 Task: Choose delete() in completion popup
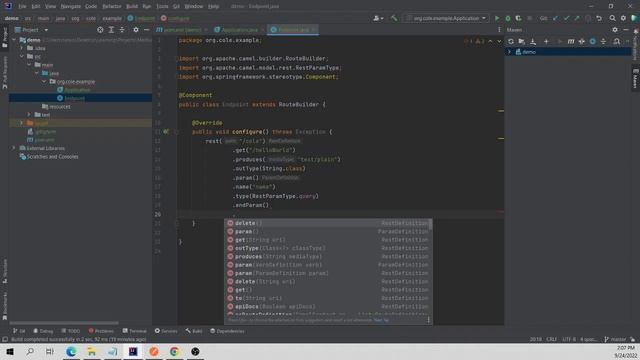(x=328, y=223)
